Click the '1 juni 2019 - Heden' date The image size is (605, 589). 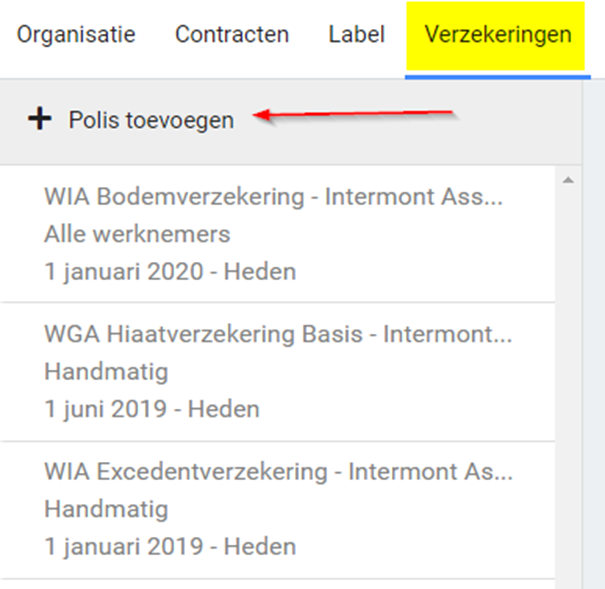click(152, 409)
